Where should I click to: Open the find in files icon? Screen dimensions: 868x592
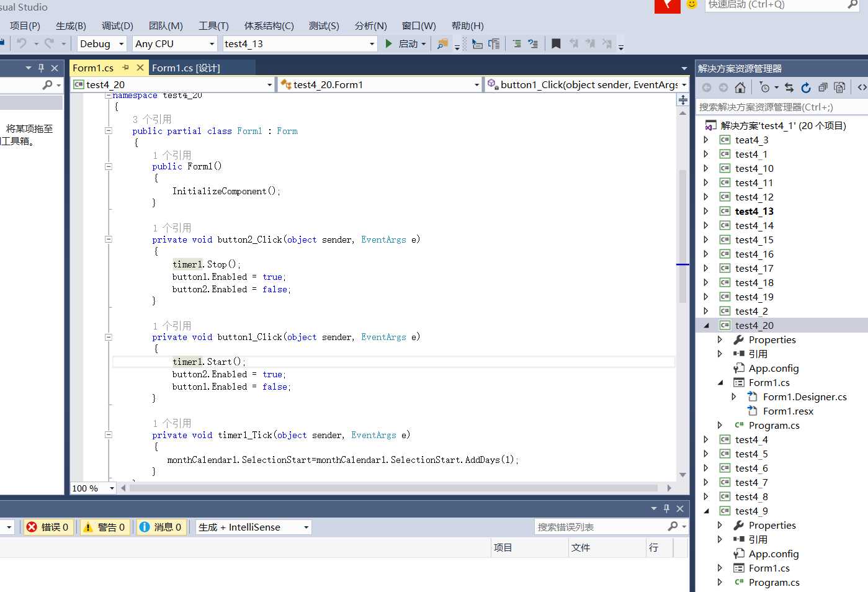click(442, 43)
